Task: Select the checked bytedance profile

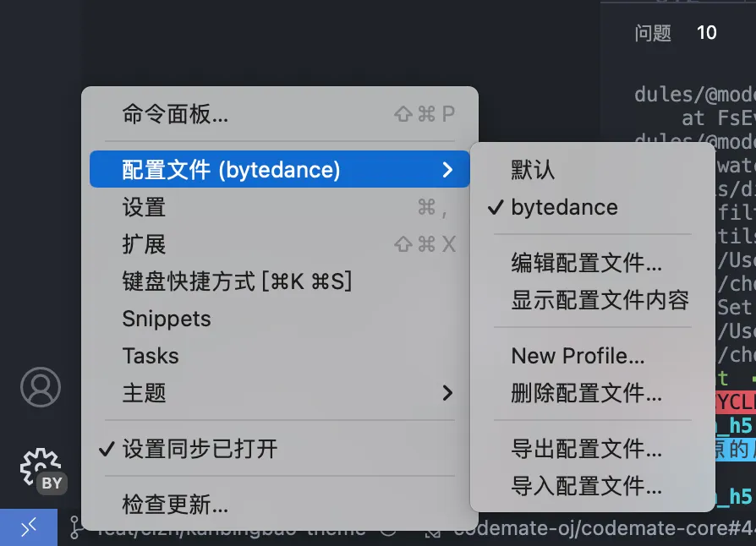Action: [564, 207]
